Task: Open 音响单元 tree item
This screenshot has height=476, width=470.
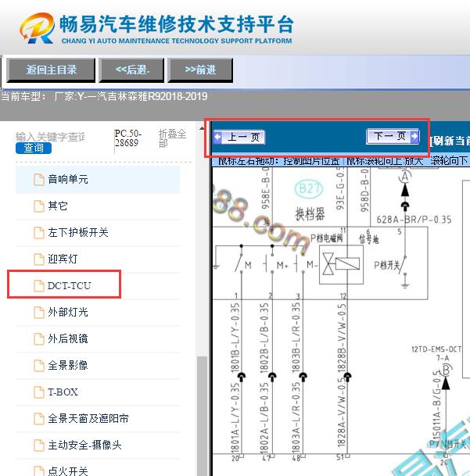Action: point(97,180)
